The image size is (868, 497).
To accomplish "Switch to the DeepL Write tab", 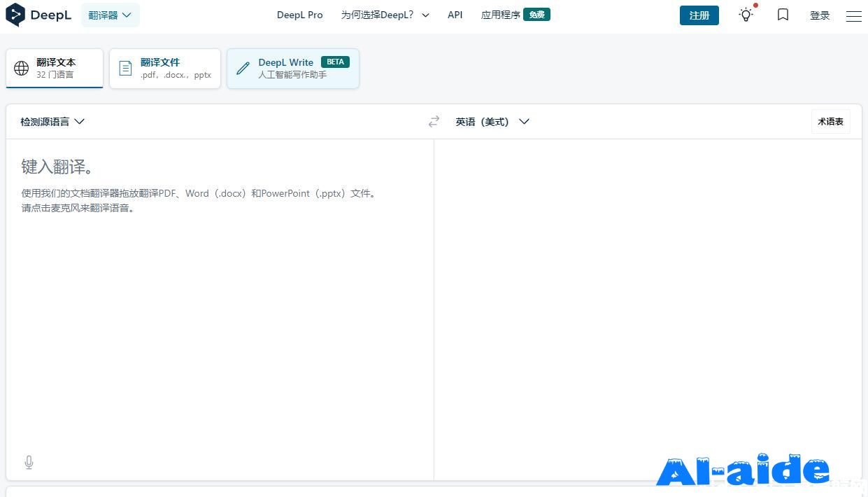I will (293, 68).
